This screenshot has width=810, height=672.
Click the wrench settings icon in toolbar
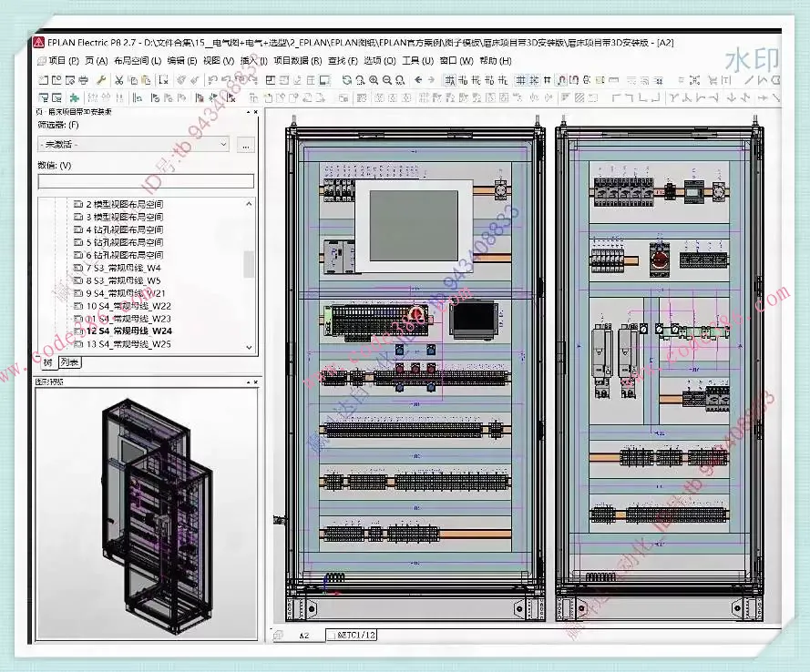102,80
